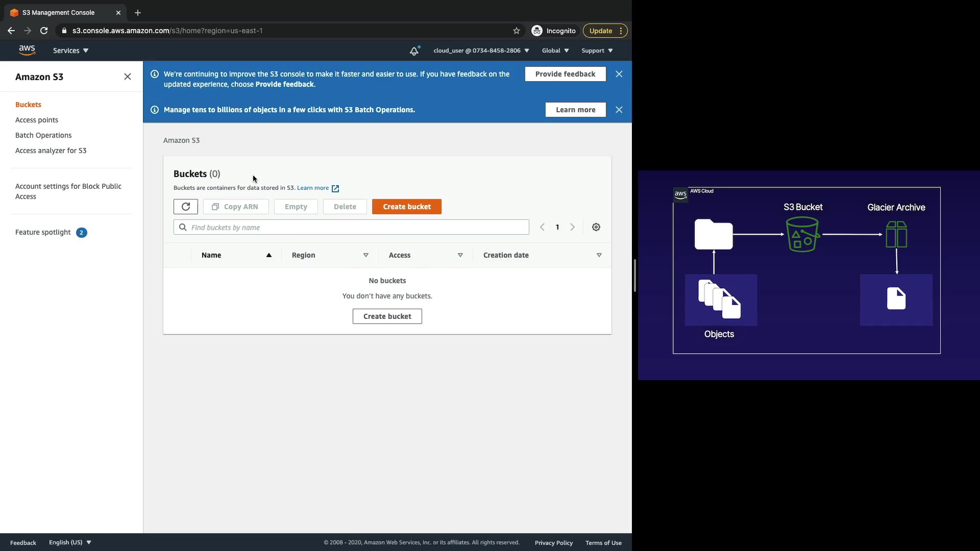Close the Amazon S3 sidebar panel
The height and width of the screenshot is (551, 980).
128,77
